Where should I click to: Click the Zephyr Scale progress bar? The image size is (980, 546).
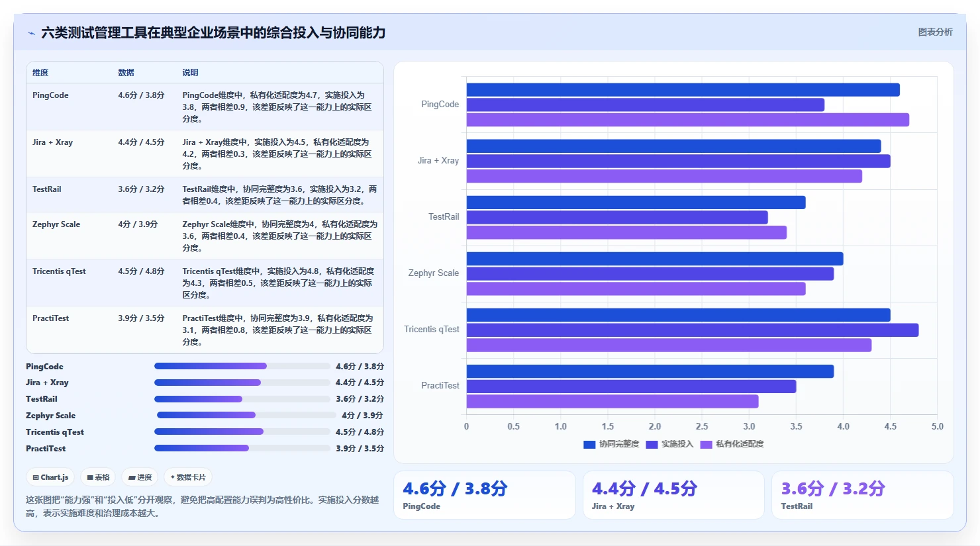(x=246, y=416)
